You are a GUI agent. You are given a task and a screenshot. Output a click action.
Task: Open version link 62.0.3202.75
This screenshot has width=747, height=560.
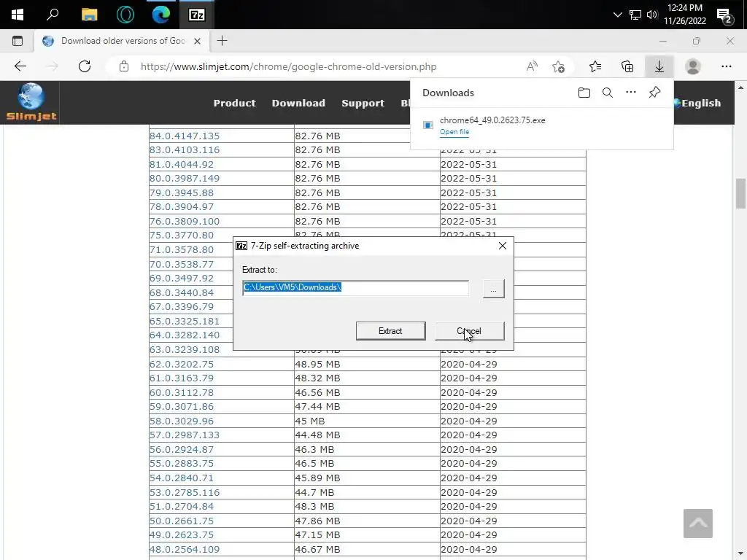coord(182,364)
